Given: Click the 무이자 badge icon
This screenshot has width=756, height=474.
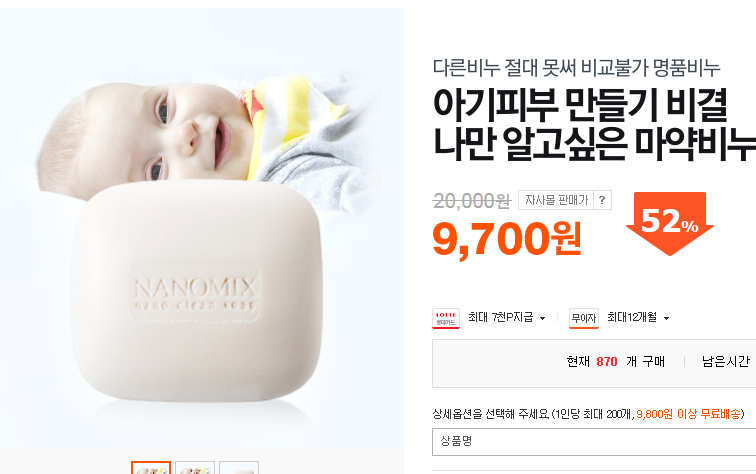Looking at the screenshot, I should (x=584, y=318).
